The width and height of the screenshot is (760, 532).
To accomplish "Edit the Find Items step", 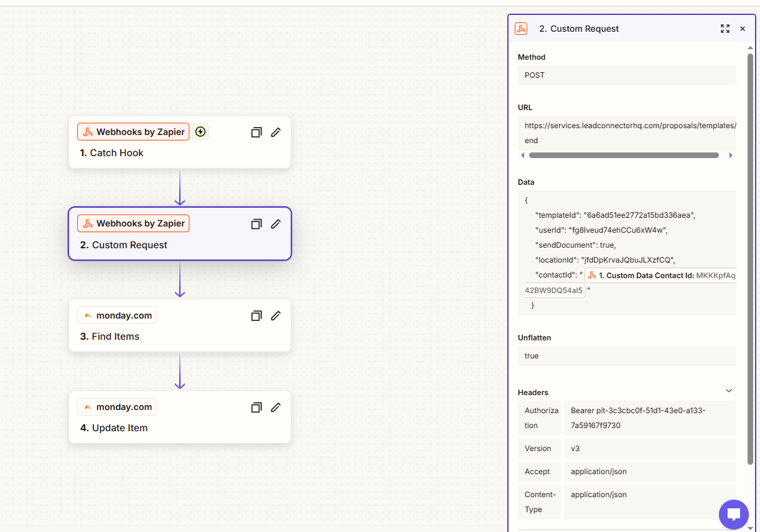I will pos(276,315).
